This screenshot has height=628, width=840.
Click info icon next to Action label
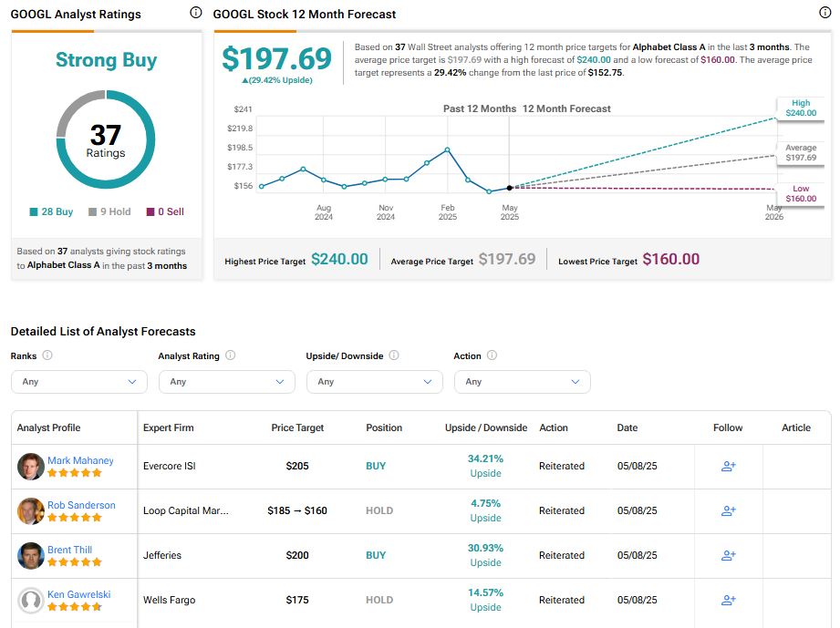point(492,355)
